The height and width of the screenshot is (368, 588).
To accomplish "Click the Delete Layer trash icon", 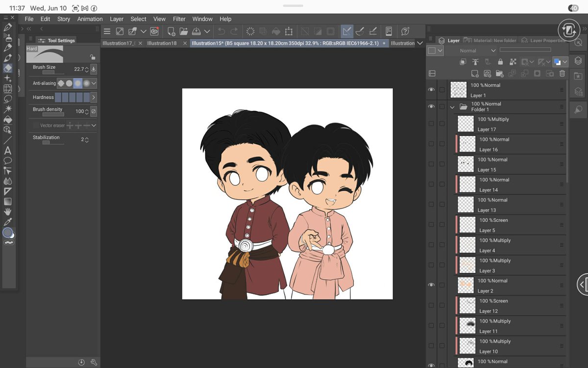I will point(562,74).
